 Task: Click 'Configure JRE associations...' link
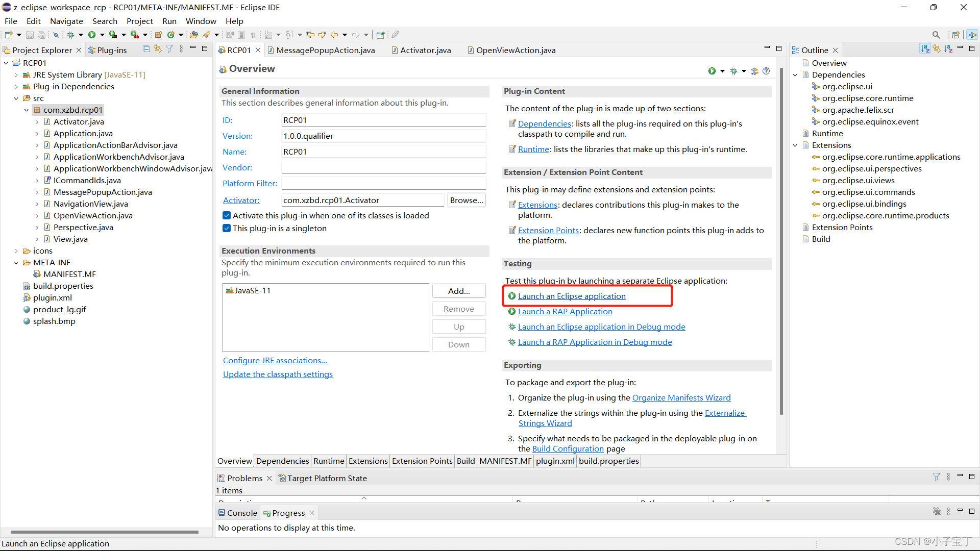coord(275,360)
